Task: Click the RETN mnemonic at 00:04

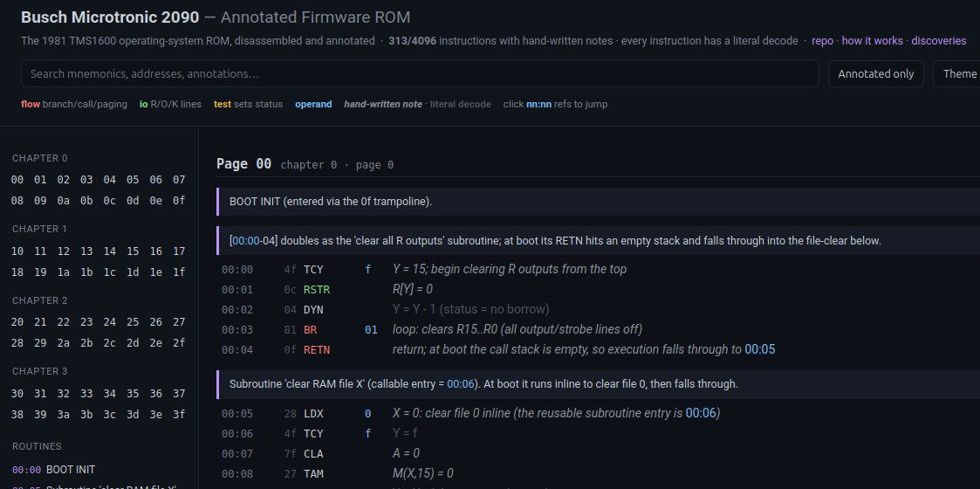Action: pyautogui.click(x=317, y=349)
